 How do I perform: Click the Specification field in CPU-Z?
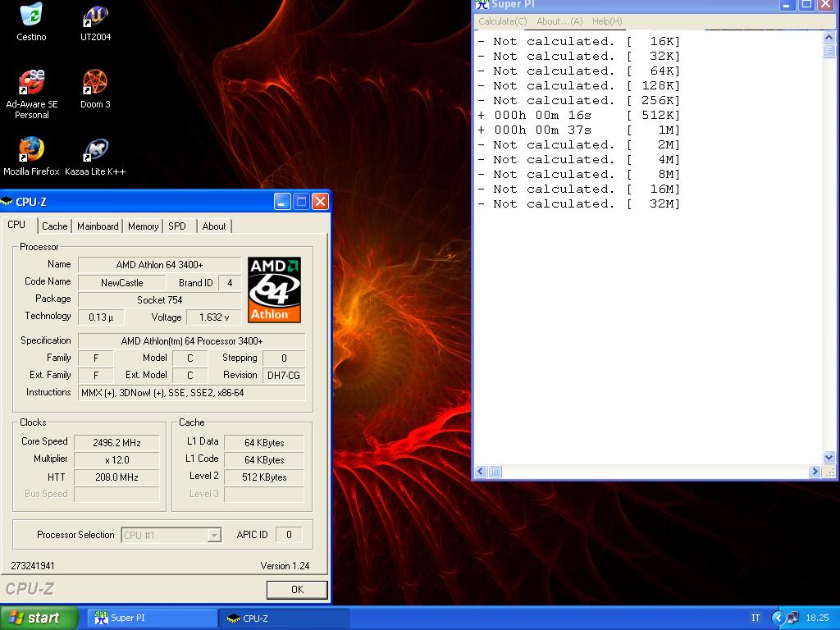pyautogui.click(x=192, y=340)
